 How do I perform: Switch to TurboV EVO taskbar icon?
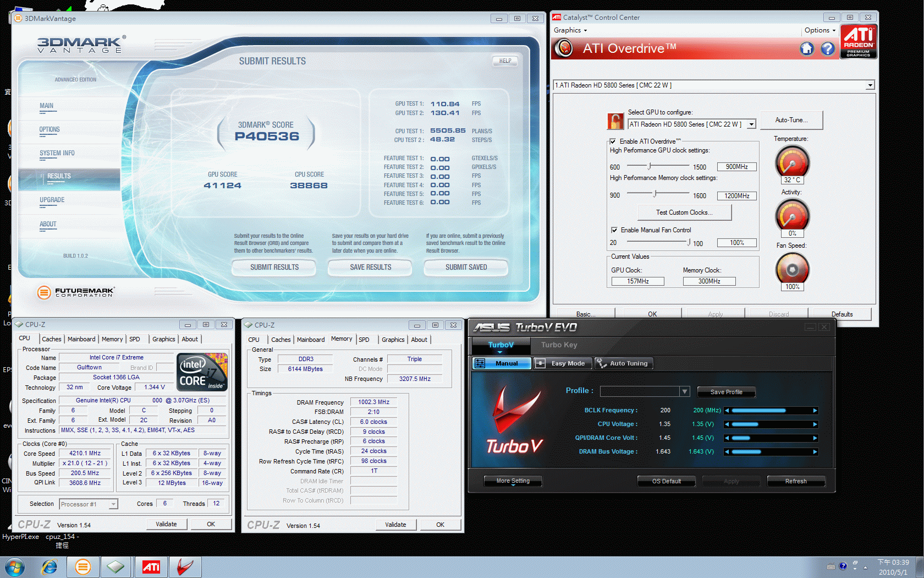185,567
